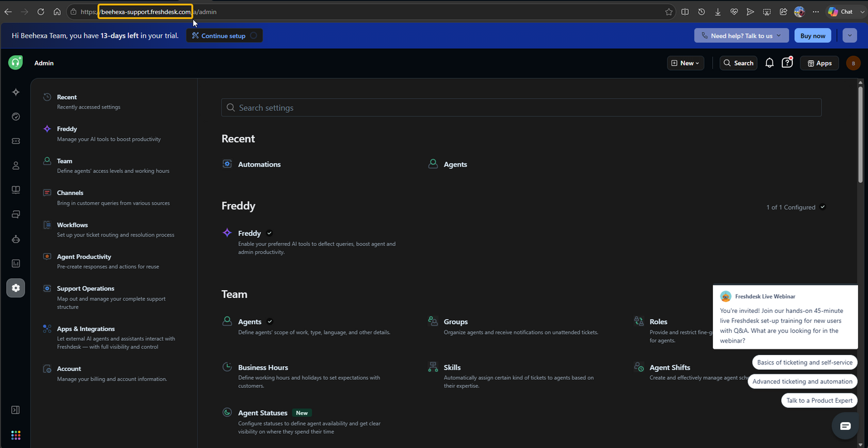Click the Freshdesk headset logo
868x448 pixels.
15,63
